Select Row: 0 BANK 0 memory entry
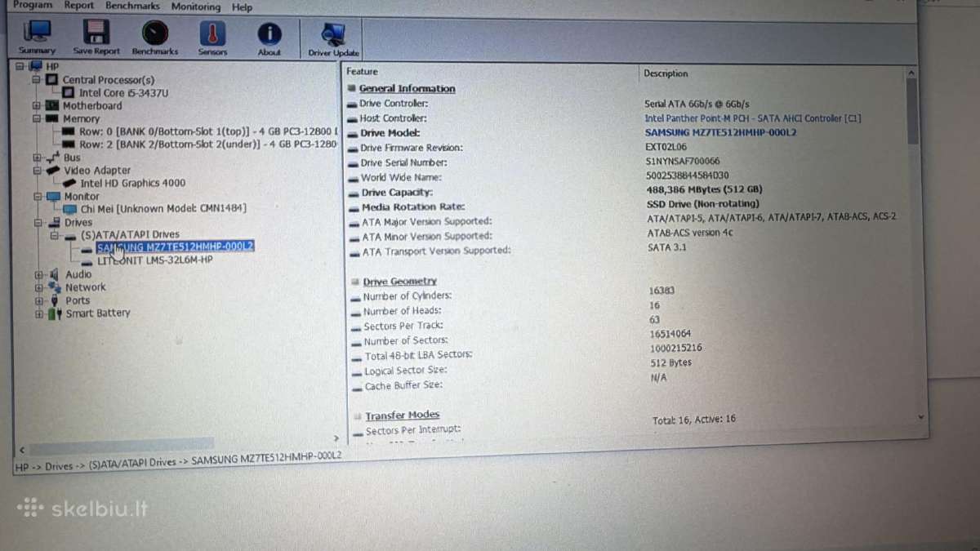The image size is (980, 551). (208, 131)
